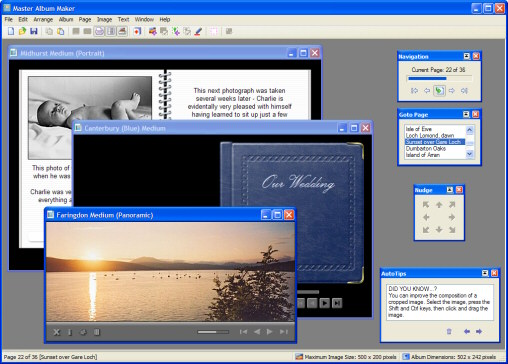Toggle the page spread view toolbar button
The image size is (508, 364).
tap(111, 31)
